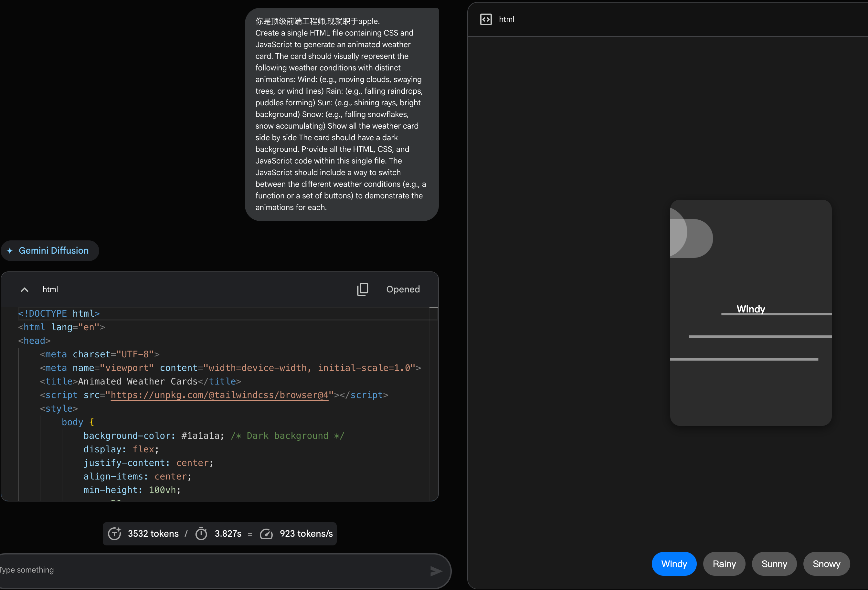The image size is (868, 590).
Task: Click the tokens counter icon
Action: point(114,533)
